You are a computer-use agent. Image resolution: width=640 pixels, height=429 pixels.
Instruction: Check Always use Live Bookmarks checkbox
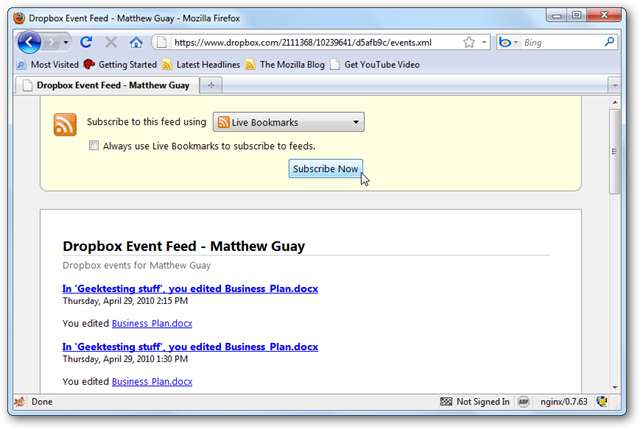coord(94,145)
